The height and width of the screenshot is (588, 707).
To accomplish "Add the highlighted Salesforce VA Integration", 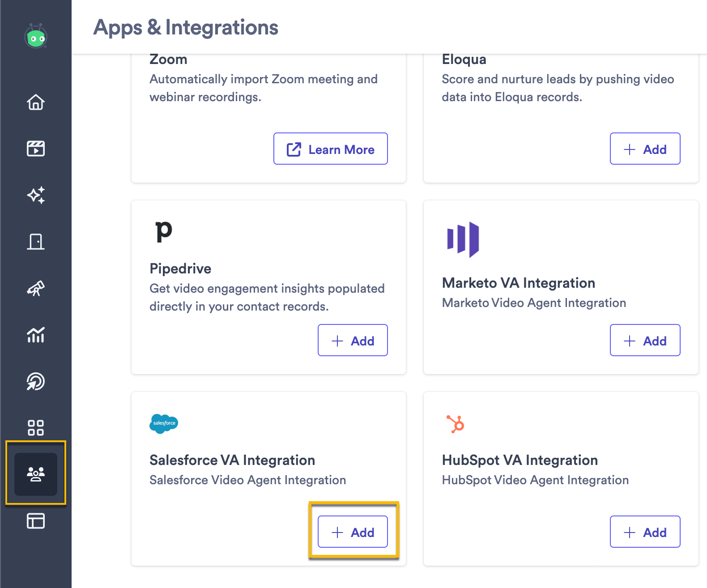I will [353, 532].
